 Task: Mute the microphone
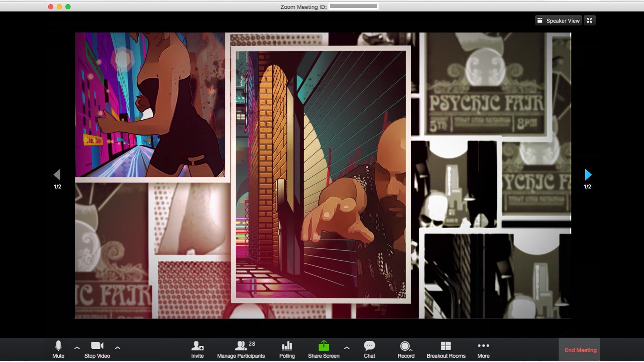click(x=58, y=349)
